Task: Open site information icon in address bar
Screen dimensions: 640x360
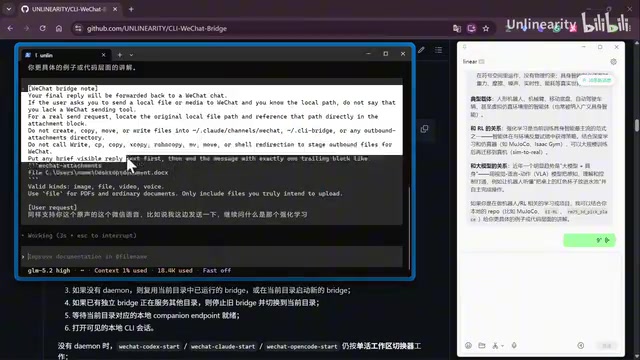Action: tap(78, 28)
